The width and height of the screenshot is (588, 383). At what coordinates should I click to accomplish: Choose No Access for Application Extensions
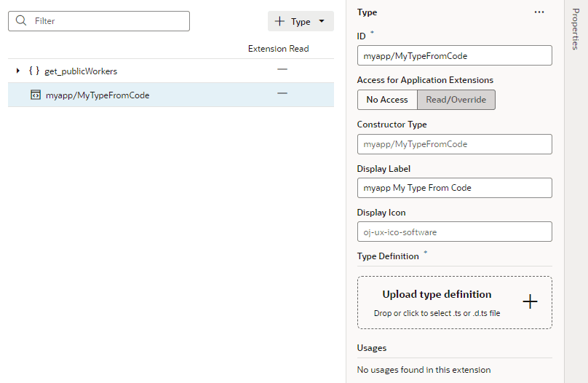click(x=387, y=100)
